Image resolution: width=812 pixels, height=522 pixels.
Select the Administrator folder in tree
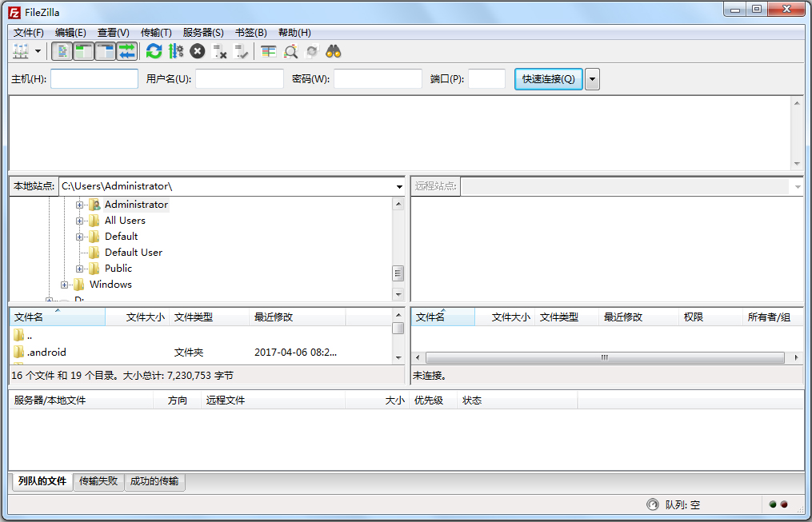pyautogui.click(x=136, y=205)
